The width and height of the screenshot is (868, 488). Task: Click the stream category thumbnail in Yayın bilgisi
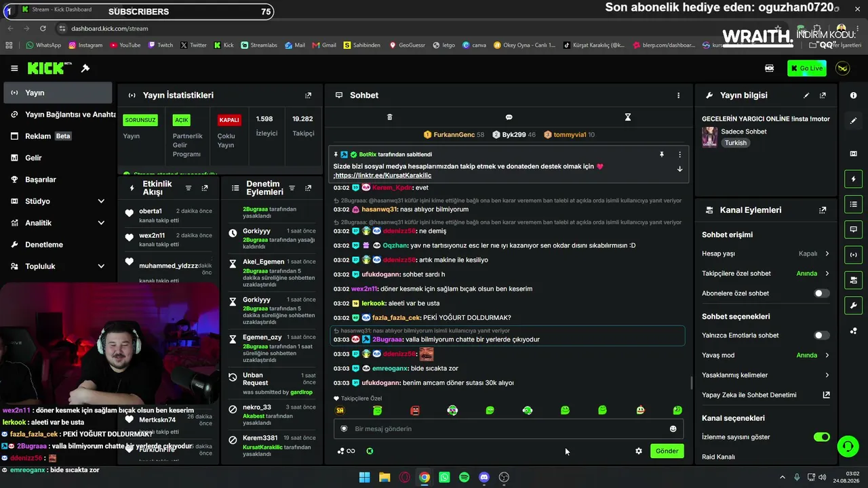709,137
